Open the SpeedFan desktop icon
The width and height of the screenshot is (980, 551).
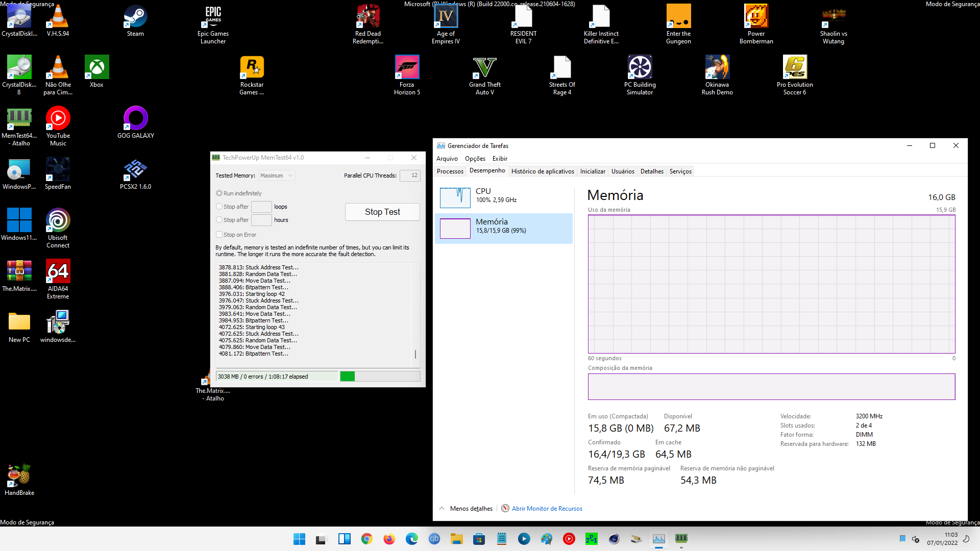(58, 173)
